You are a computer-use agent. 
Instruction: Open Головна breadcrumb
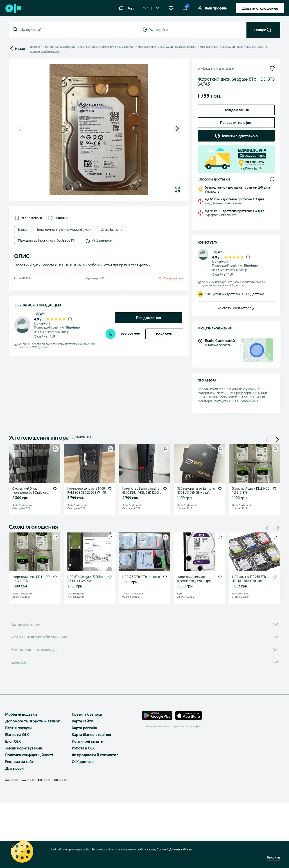point(35,47)
